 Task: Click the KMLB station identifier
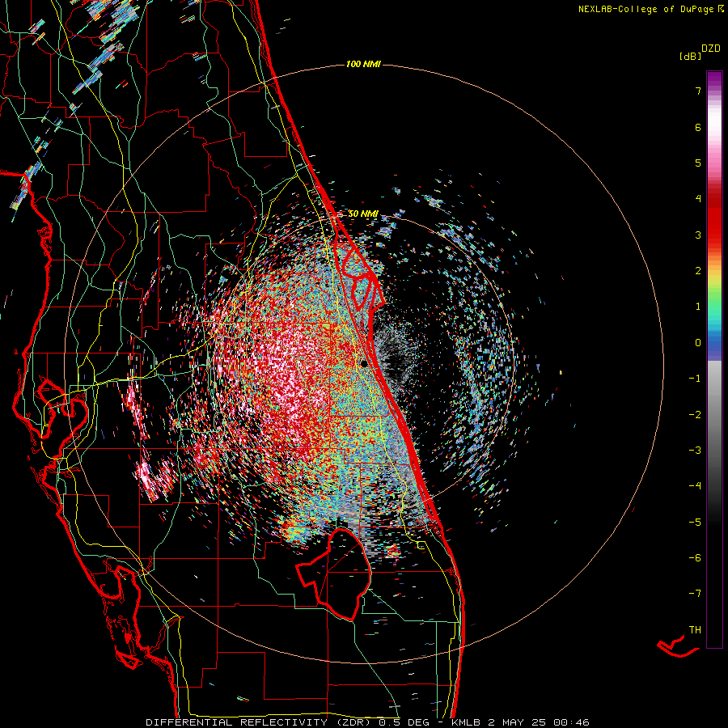tap(467, 722)
